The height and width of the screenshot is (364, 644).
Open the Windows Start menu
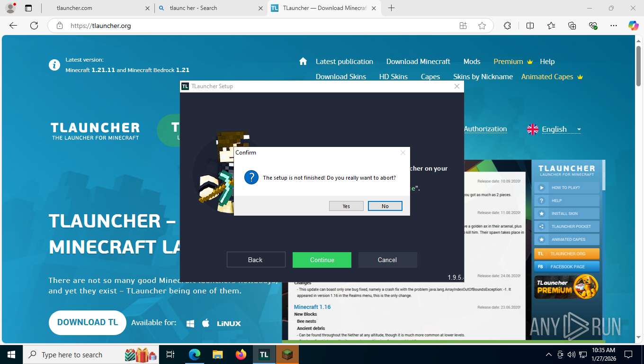click(11, 355)
